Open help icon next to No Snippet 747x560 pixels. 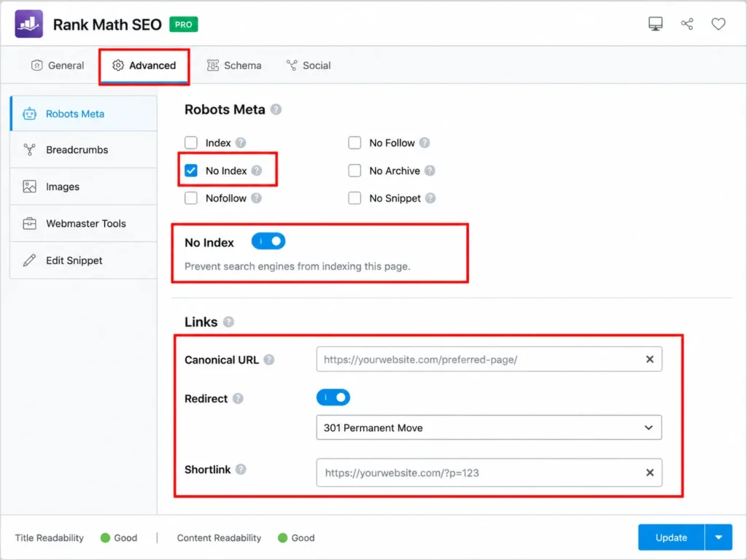pos(430,198)
